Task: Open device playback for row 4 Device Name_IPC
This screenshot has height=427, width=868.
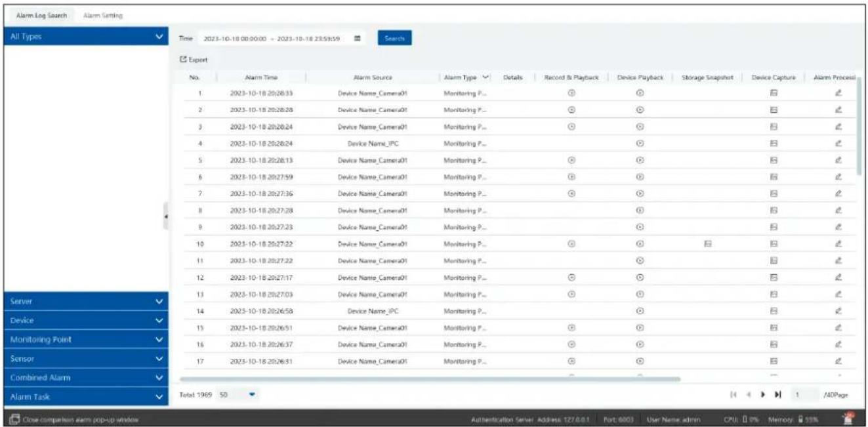Action: (640, 143)
